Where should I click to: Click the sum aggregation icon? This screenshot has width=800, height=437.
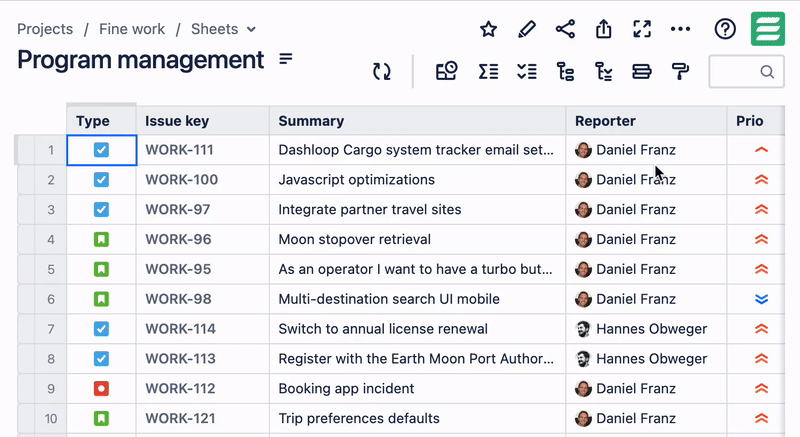coord(488,71)
